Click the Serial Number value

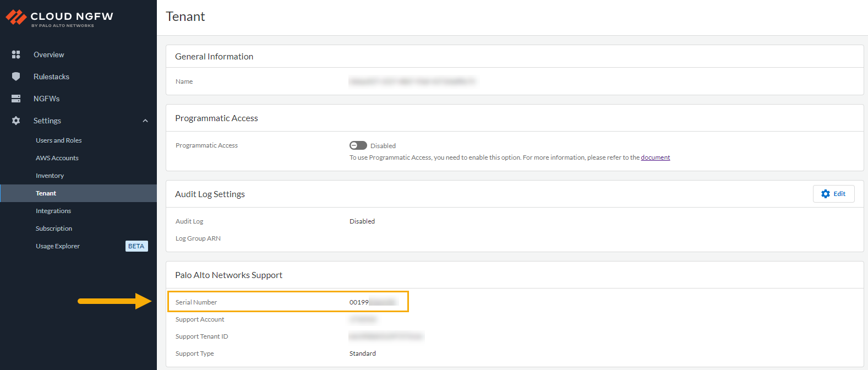coord(373,302)
